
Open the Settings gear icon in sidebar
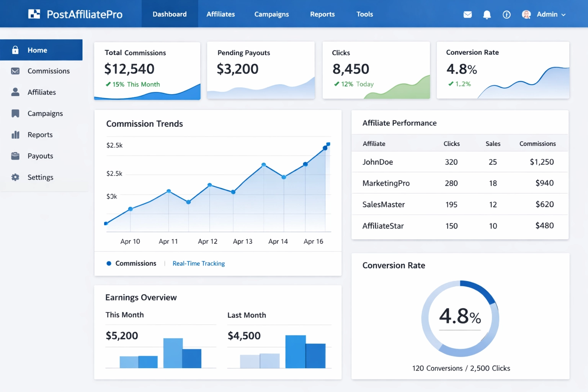pyautogui.click(x=15, y=177)
